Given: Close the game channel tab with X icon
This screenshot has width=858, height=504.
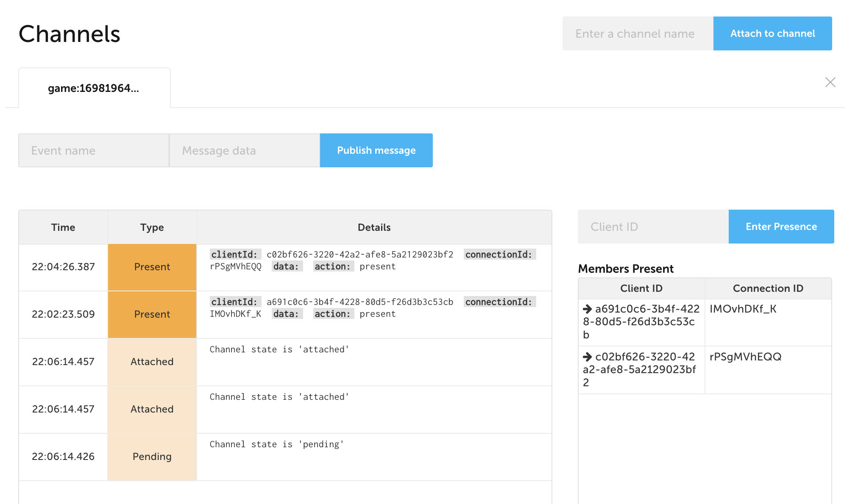Looking at the screenshot, I should 830,82.
